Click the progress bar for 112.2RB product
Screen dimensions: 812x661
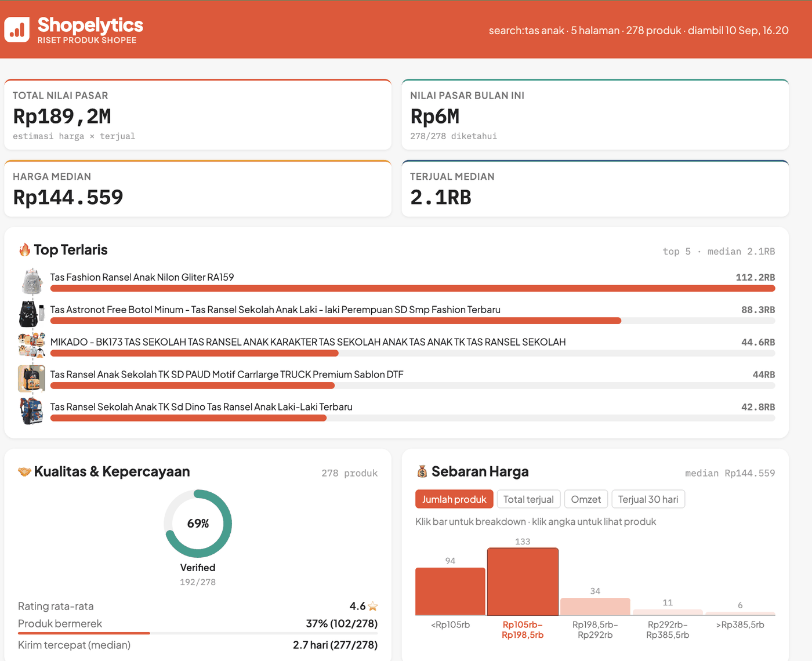click(412, 288)
